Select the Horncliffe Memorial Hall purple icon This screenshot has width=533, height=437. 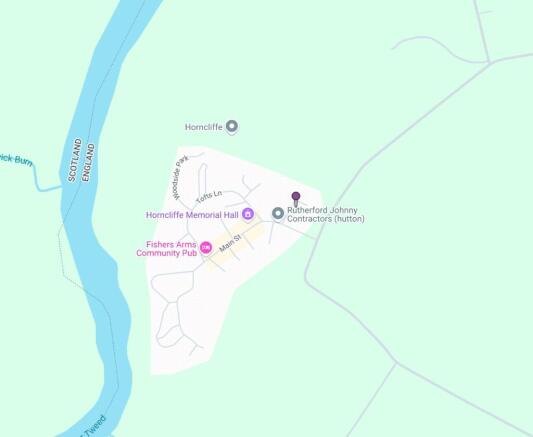coord(248,214)
